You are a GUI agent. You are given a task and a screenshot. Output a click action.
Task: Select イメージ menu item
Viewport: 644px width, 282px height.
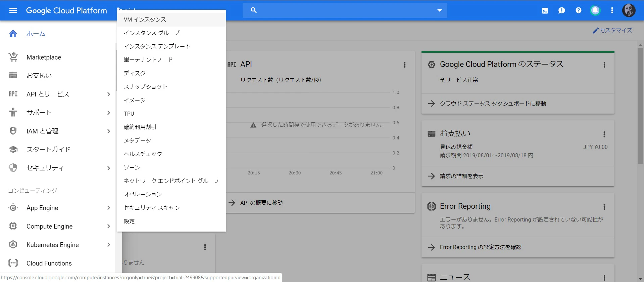click(x=171, y=100)
